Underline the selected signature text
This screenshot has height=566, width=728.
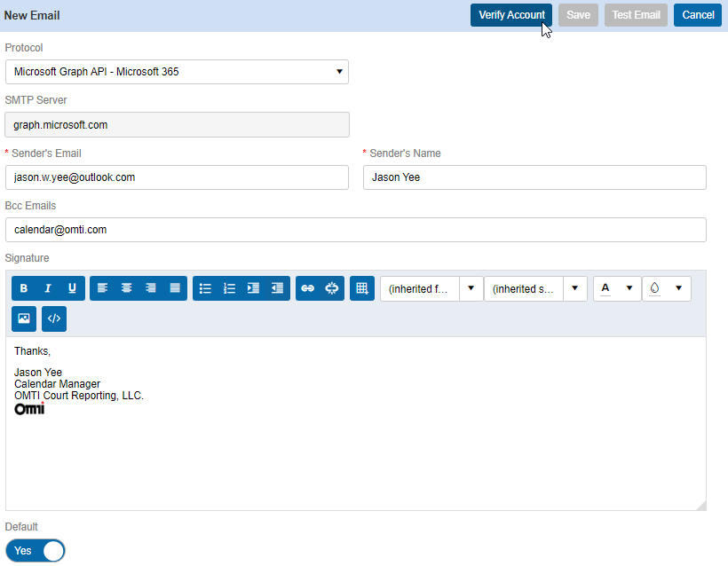pos(73,288)
